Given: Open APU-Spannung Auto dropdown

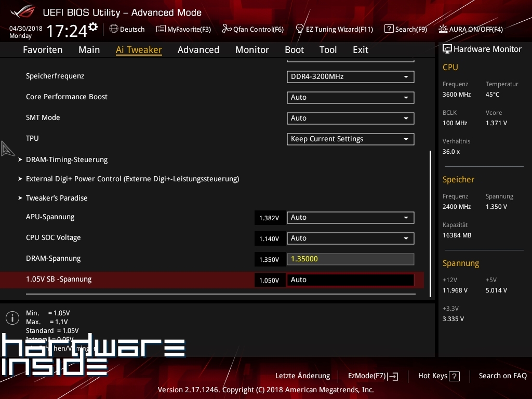Looking at the screenshot, I should click(x=351, y=218).
